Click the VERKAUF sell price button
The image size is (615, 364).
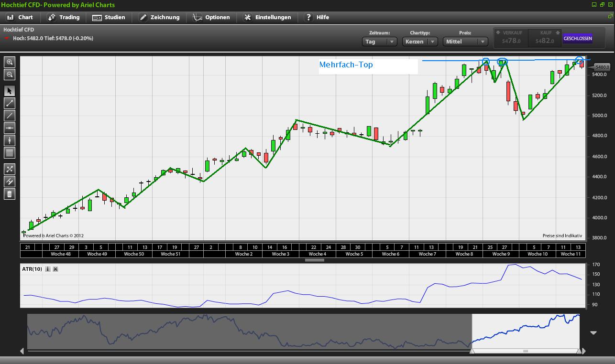(x=511, y=38)
